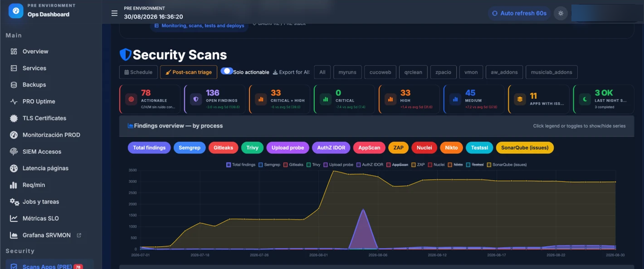Click the Critical card green bar icon

point(326,99)
